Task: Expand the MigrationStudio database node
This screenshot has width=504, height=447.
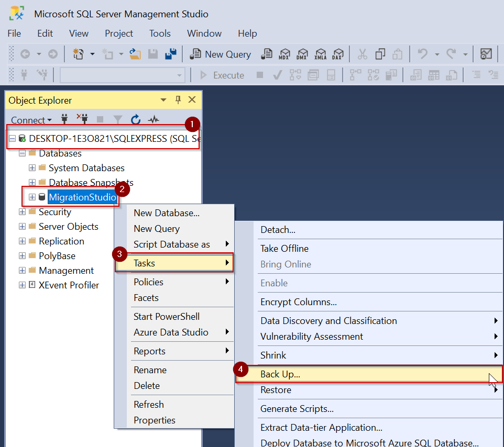Action: (32, 197)
